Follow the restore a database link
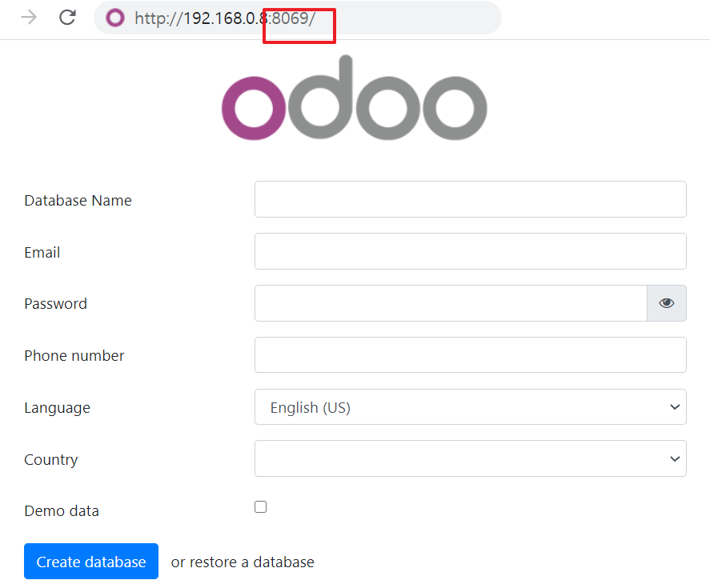The image size is (710, 588). pos(243,562)
